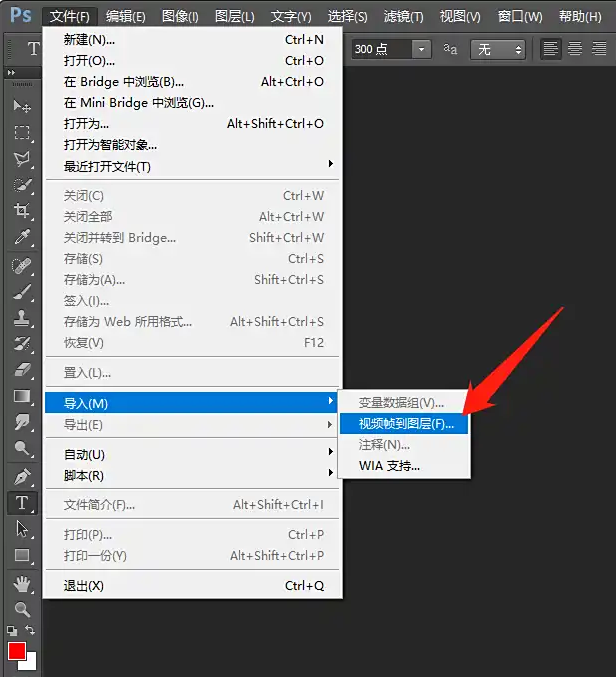Click left align text button
The width and height of the screenshot is (616, 677).
[551, 49]
